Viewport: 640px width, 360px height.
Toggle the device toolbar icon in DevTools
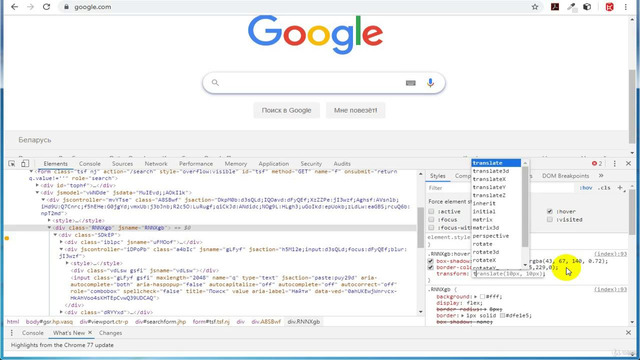[x=25, y=164]
